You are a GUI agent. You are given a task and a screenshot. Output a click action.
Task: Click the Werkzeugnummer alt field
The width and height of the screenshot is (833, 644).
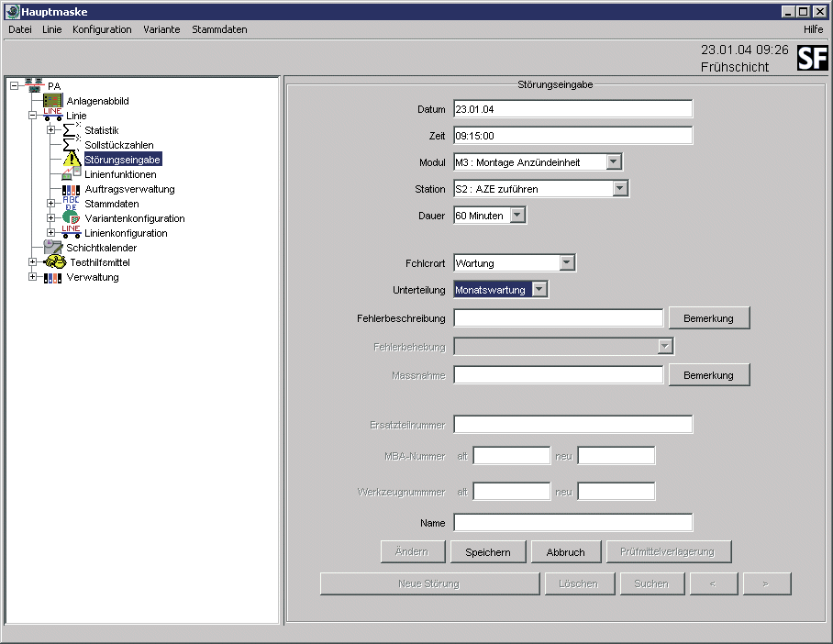pyautogui.click(x=512, y=491)
